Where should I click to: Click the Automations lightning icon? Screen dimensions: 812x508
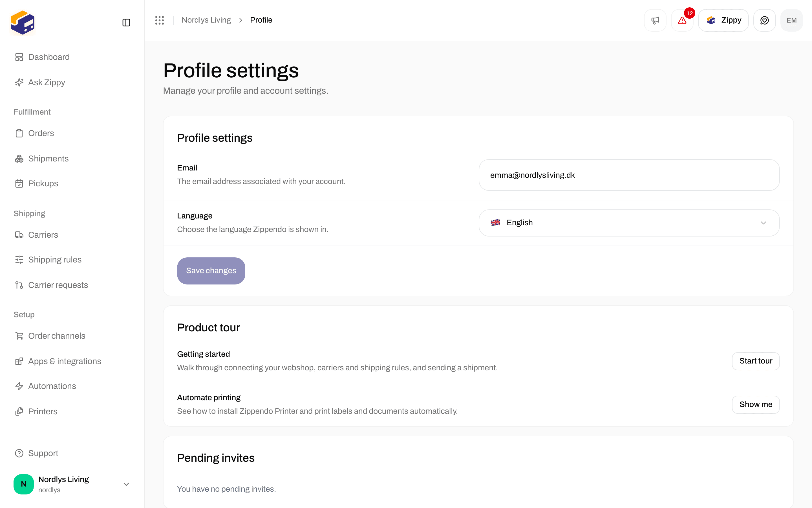[x=19, y=386]
